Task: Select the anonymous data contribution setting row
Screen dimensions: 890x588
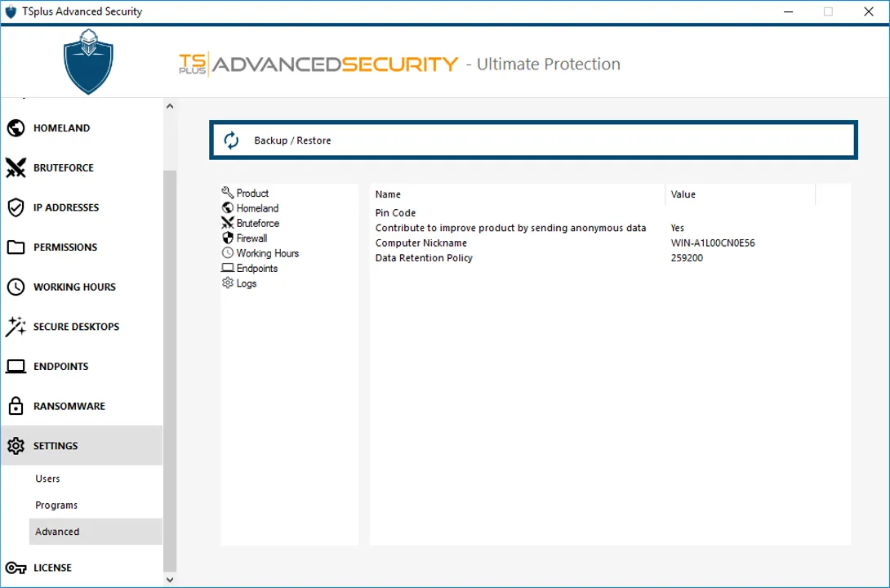Action: click(x=510, y=228)
